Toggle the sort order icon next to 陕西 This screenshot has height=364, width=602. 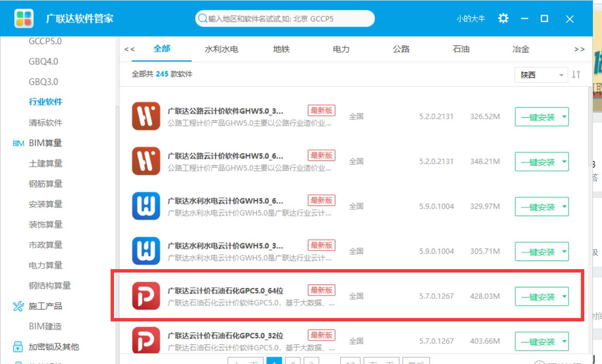[x=576, y=75]
